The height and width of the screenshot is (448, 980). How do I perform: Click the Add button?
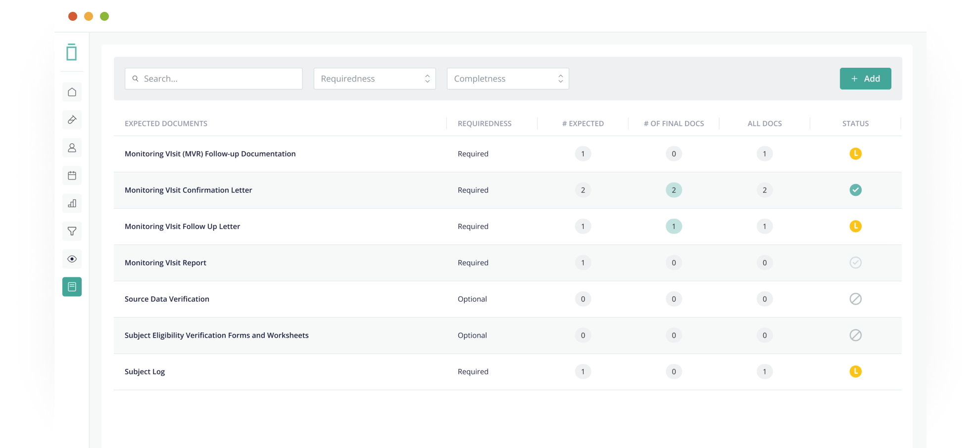click(x=865, y=79)
